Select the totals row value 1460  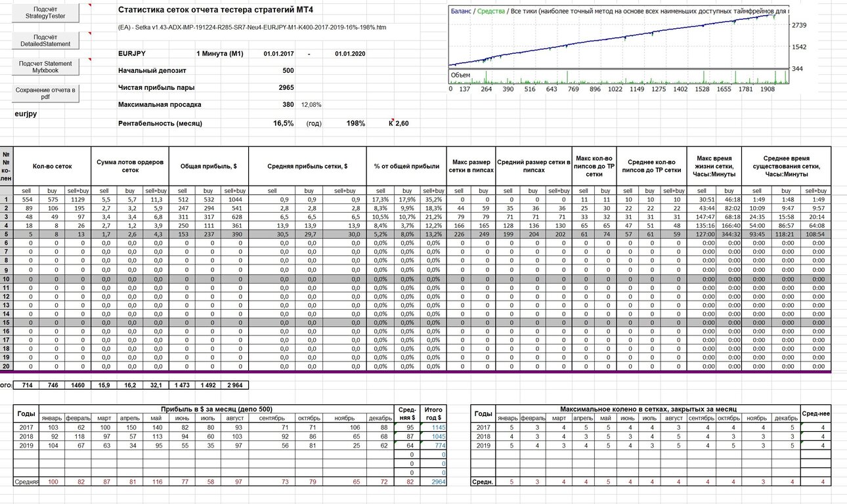[79, 385]
